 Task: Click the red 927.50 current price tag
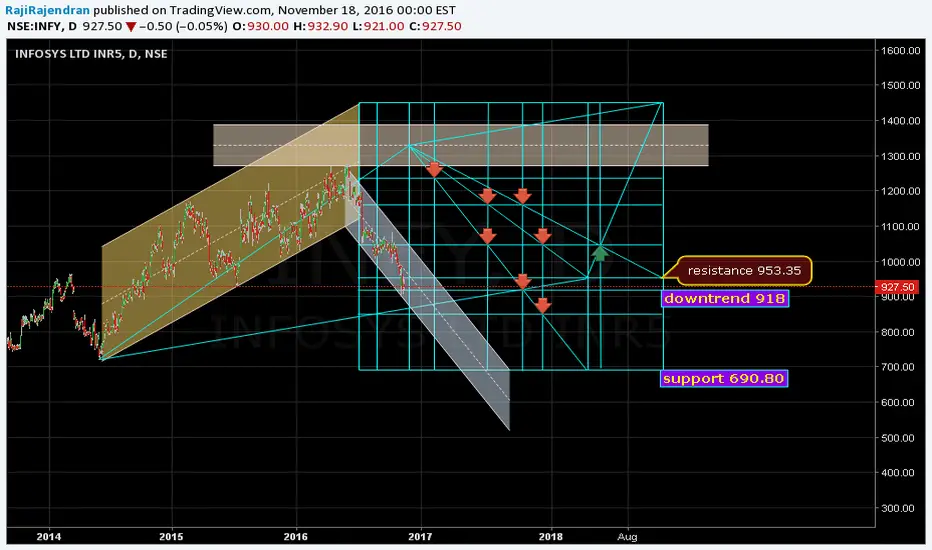click(x=898, y=287)
